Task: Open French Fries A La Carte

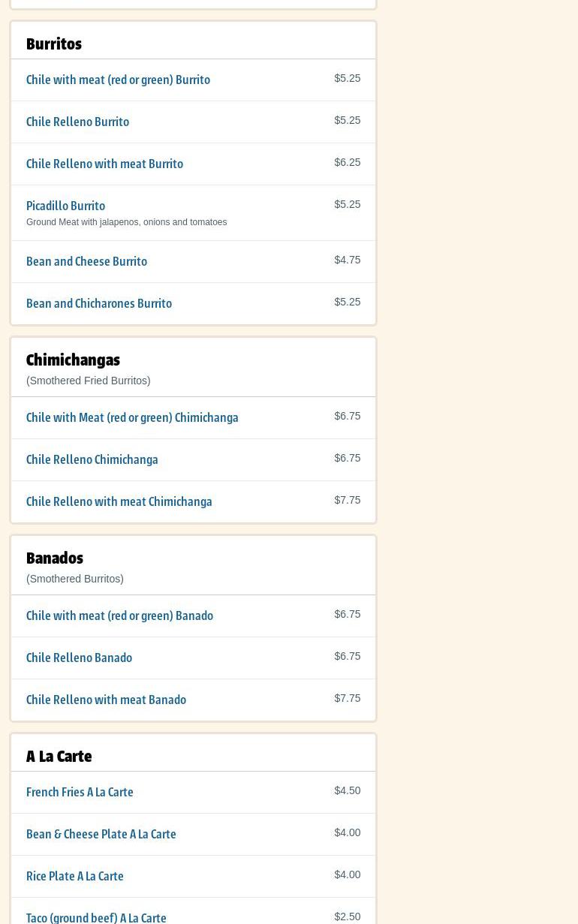Action: pyautogui.click(x=80, y=792)
